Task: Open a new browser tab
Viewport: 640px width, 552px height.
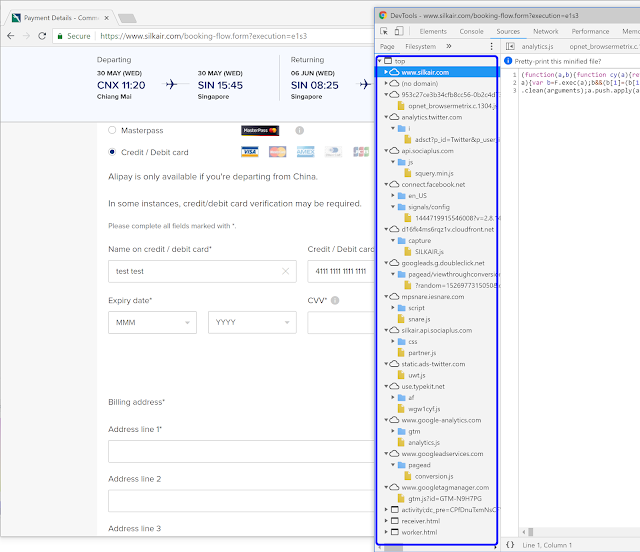Action: point(127,18)
